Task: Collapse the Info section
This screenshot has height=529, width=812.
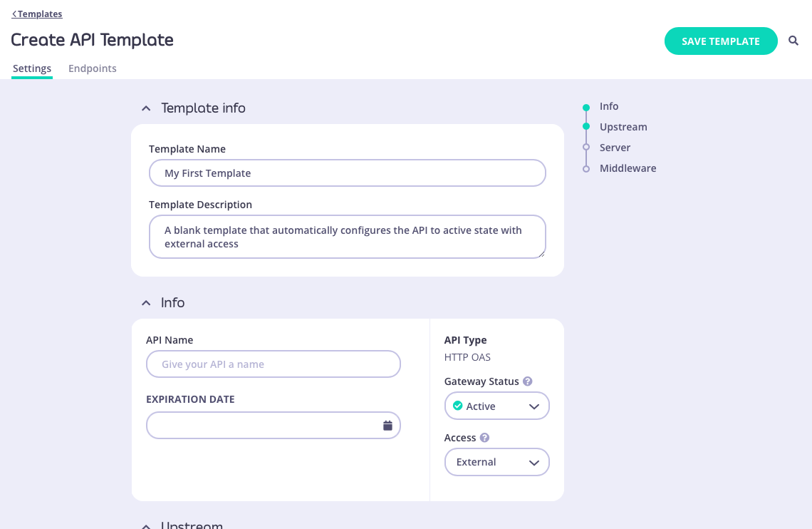Action: click(x=145, y=302)
